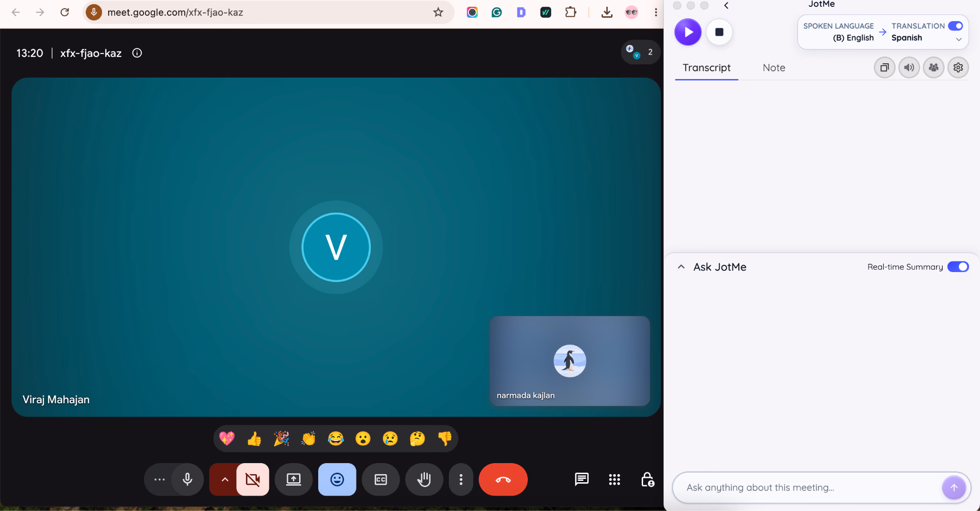
Task: Expand audio settings arrow beside camera
Action: coord(224,479)
